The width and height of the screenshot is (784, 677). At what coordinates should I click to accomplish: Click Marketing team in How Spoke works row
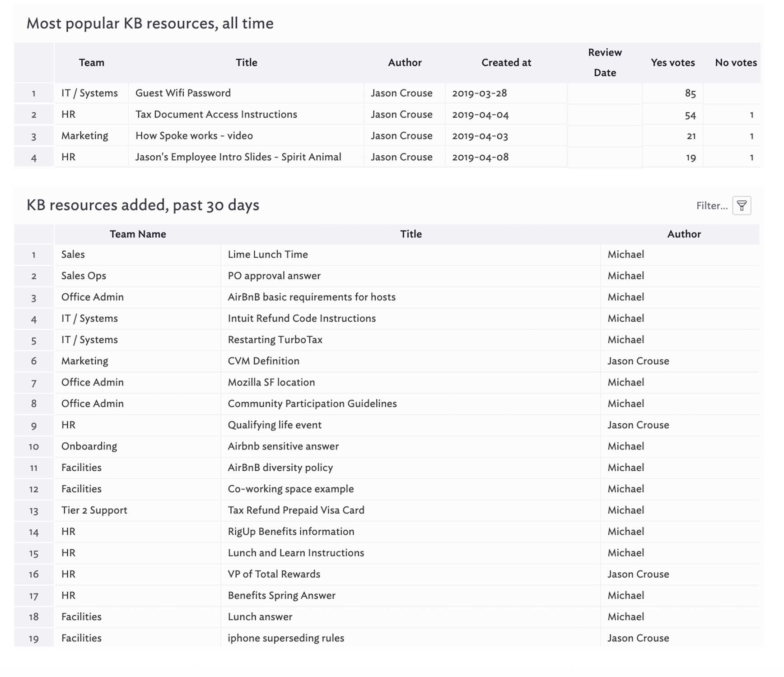click(84, 136)
